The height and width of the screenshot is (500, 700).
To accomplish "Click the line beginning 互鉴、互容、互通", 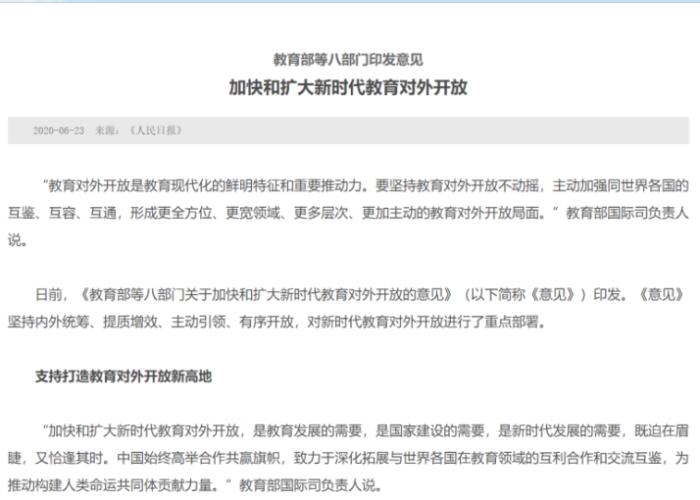I will [348, 213].
